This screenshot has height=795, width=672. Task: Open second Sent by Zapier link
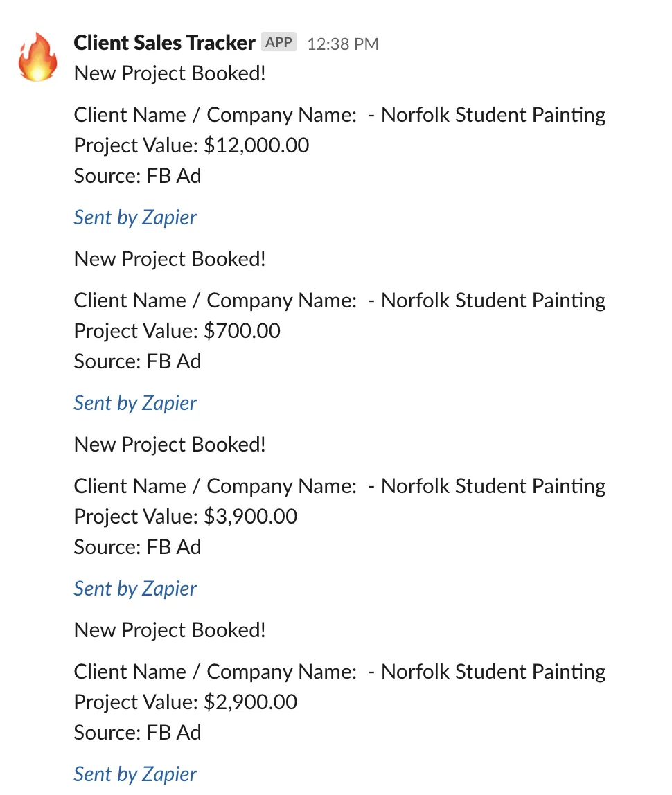click(x=135, y=403)
